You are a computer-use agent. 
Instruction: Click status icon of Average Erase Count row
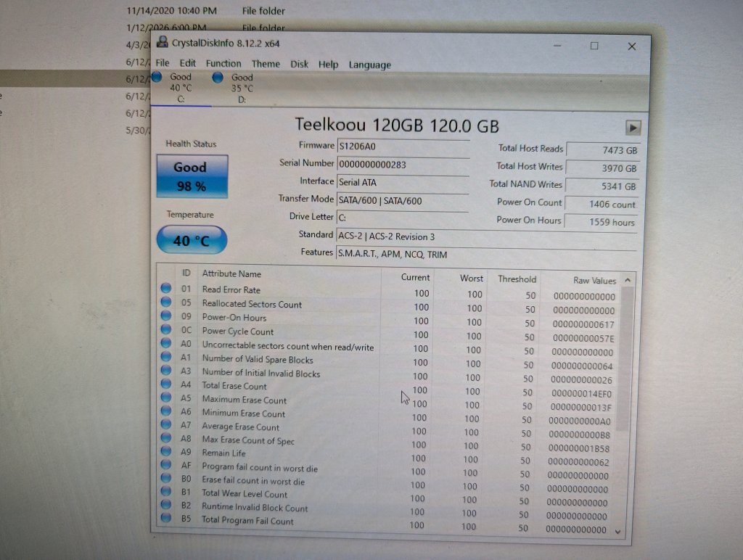tap(166, 424)
